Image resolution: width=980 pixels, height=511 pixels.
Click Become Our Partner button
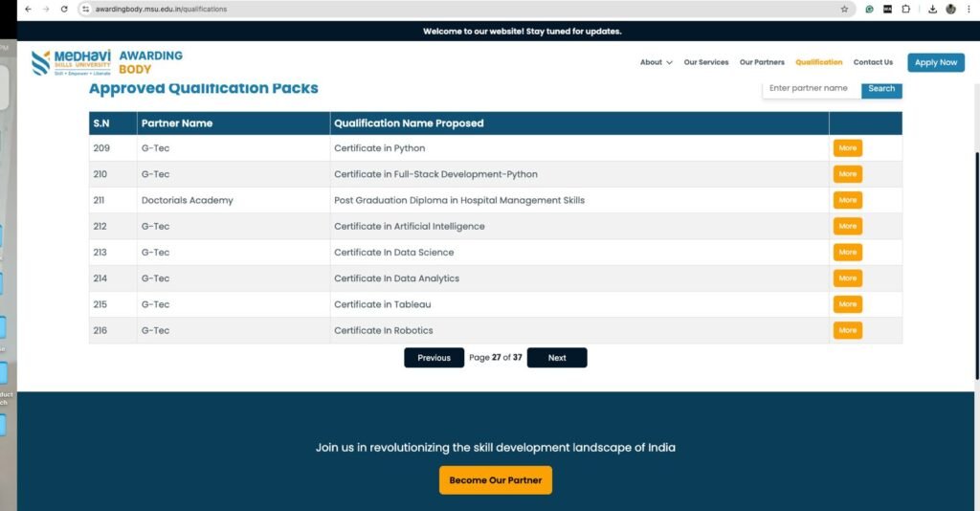(x=496, y=480)
